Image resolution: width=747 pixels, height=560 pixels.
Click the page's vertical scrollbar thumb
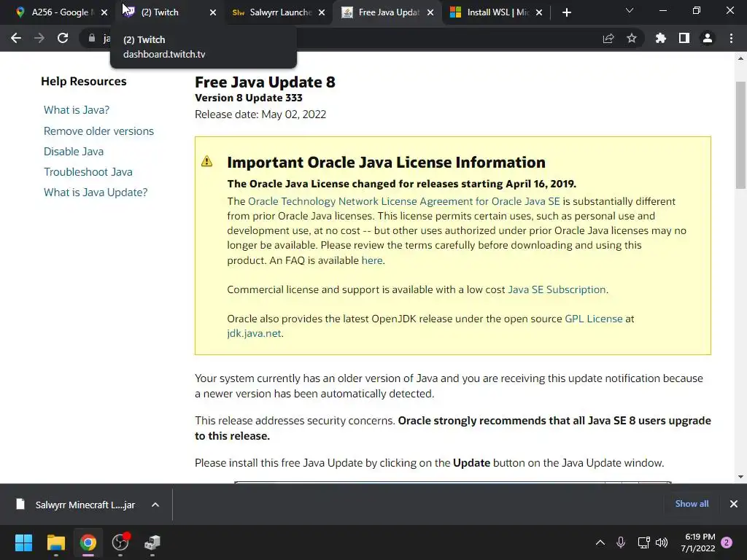click(740, 135)
